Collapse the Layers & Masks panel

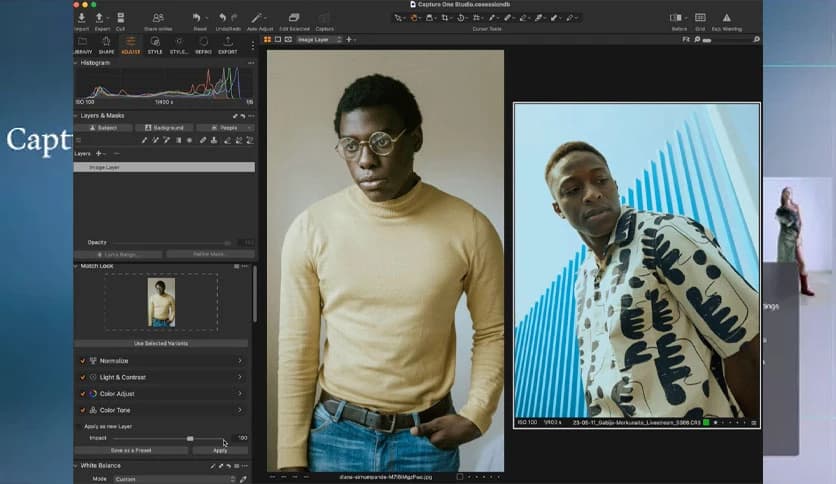tap(76, 116)
